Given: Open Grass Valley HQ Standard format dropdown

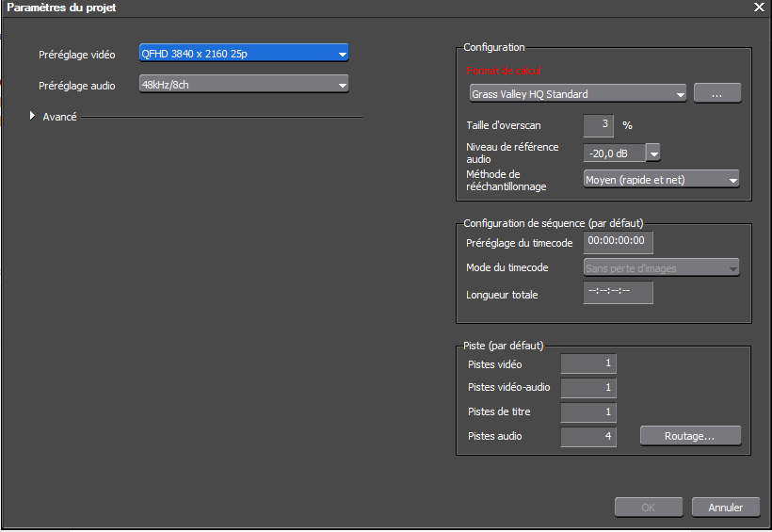Looking at the screenshot, I should click(x=577, y=93).
